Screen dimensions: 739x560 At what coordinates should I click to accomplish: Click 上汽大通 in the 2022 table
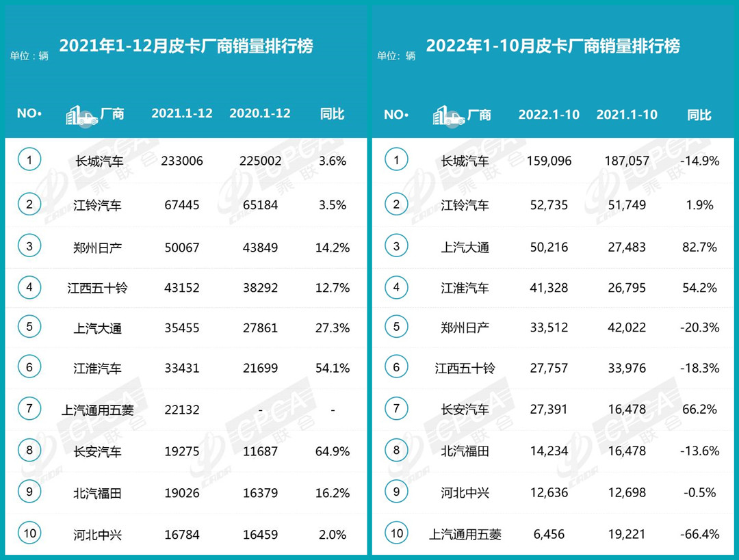pos(465,247)
